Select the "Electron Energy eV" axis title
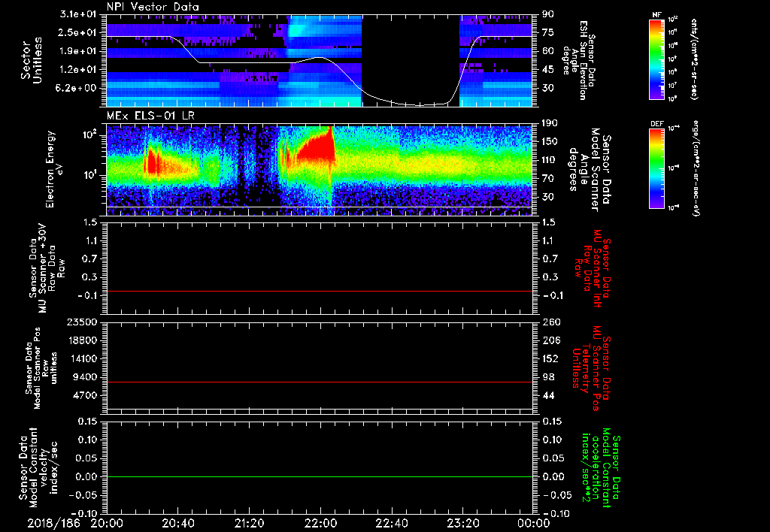The height and width of the screenshot is (532, 770). click(x=56, y=169)
